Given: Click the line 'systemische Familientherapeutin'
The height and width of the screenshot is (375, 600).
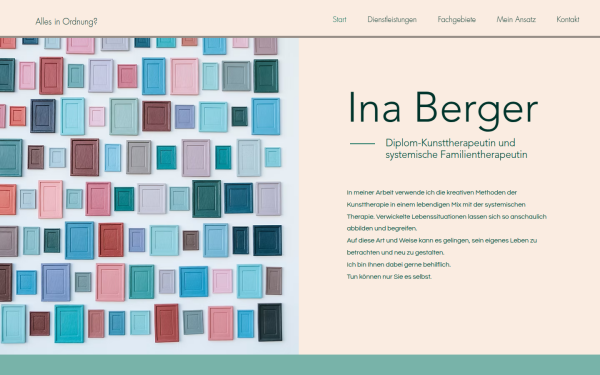Looking at the screenshot, I should pos(456,155).
